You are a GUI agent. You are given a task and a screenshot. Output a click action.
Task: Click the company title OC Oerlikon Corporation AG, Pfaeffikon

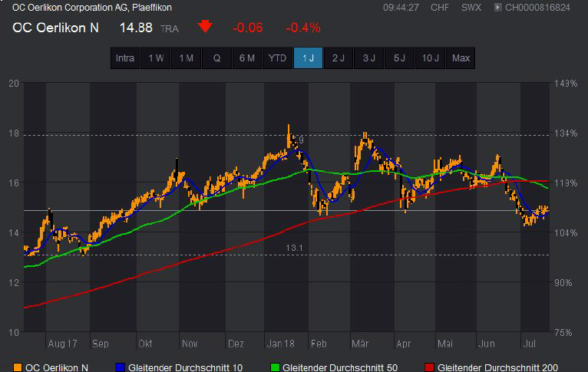click(x=92, y=8)
